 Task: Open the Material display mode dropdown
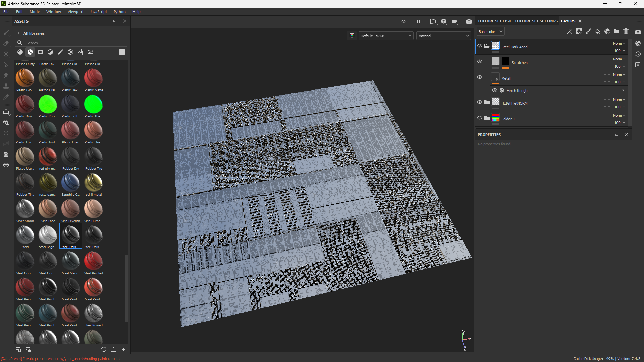(443, 36)
